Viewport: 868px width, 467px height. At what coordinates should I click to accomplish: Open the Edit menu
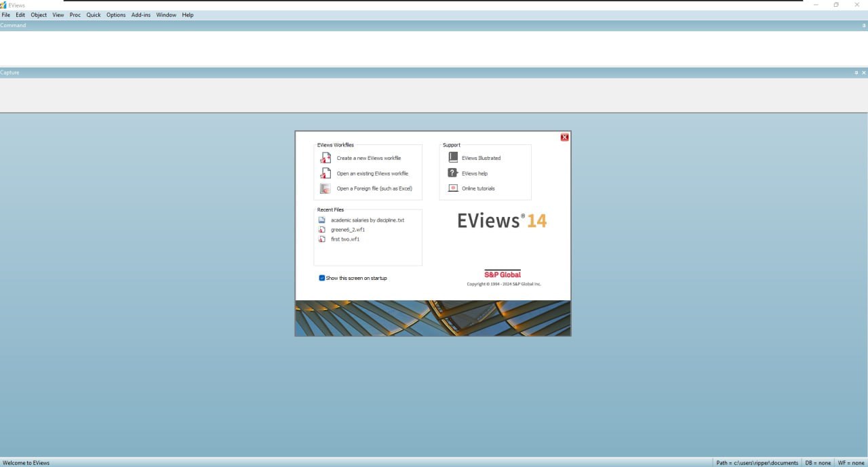pos(20,15)
